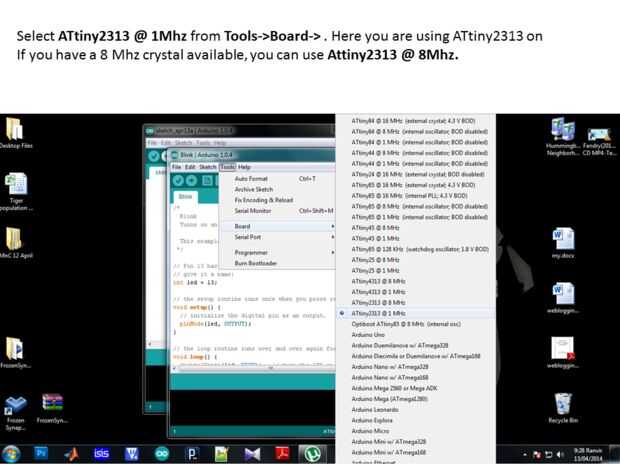Select Optiboot ATtiny85 @ 8 MHz board
Image resolution: width=620 pixels, height=465 pixels.
click(x=415, y=324)
